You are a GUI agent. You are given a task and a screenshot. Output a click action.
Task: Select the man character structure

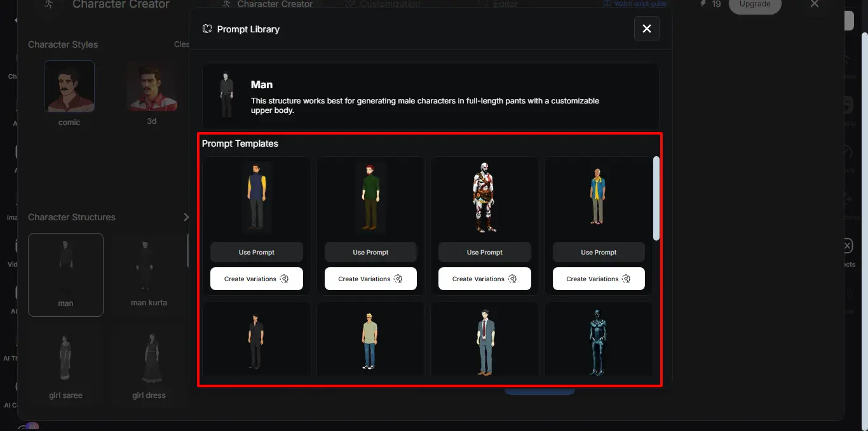click(x=65, y=274)
